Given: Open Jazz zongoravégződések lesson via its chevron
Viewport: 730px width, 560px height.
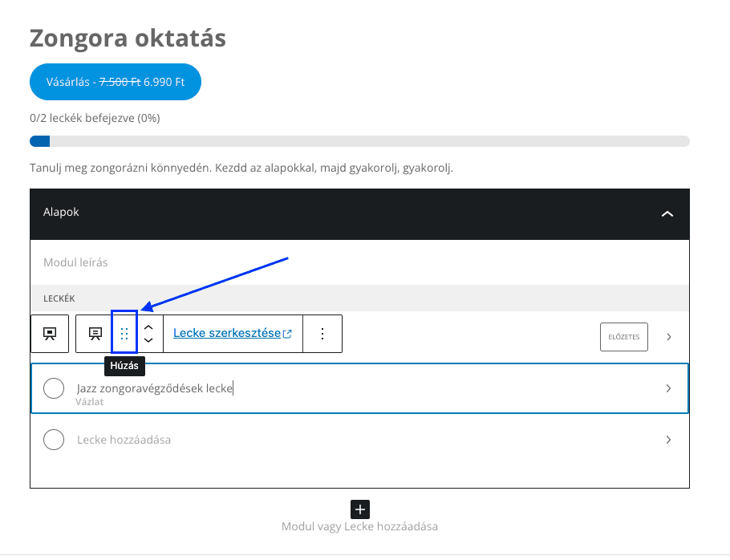Looking at the screenshot, I should point(668,388).
